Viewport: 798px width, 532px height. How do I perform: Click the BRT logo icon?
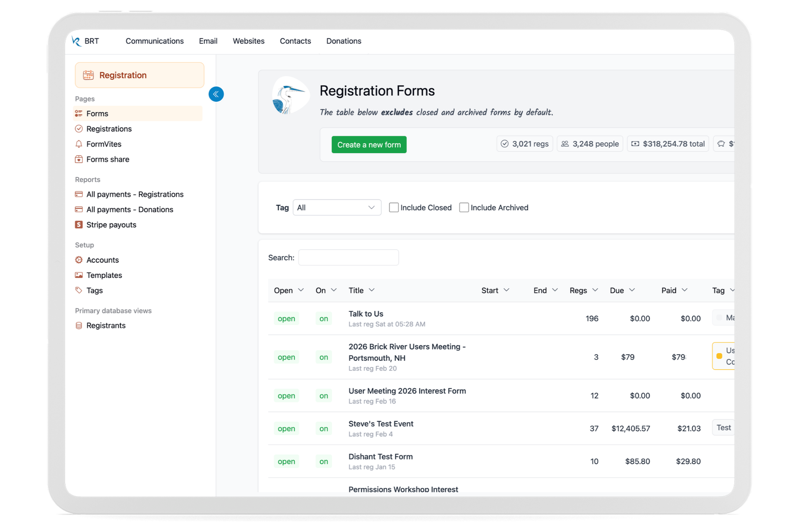click(77, 41)
